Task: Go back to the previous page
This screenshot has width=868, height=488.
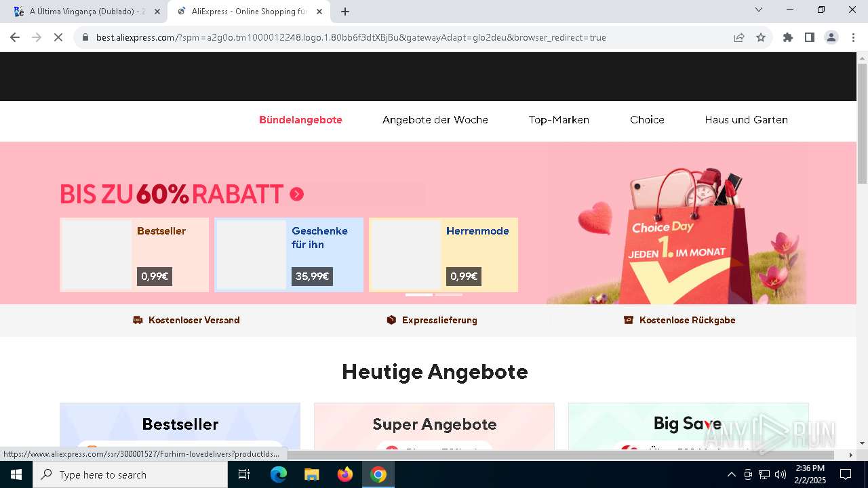Action: [x=15, y=37]
